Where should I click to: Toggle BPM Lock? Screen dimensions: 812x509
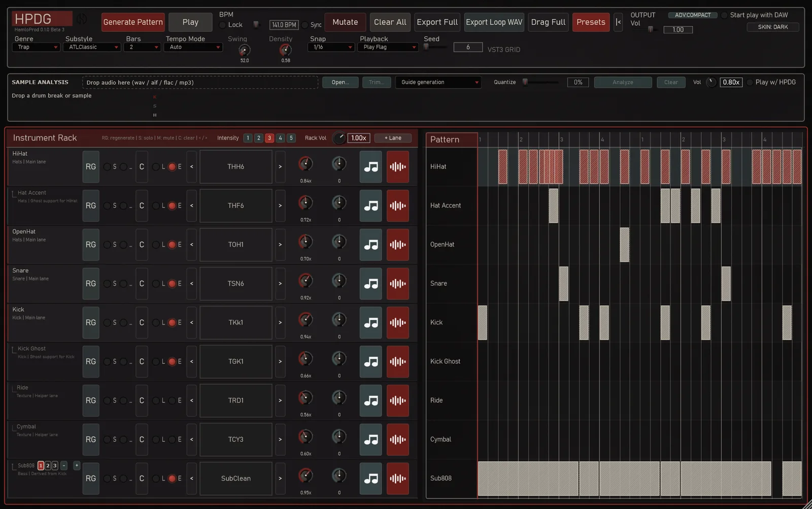pyautogui.click(x=222, y=25)
